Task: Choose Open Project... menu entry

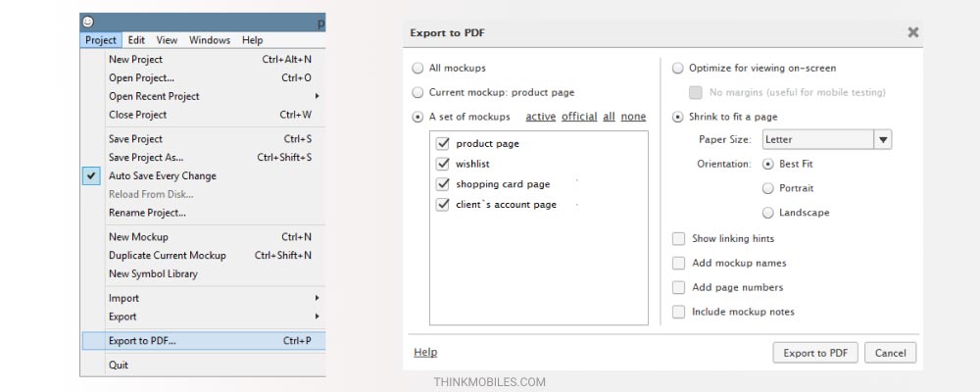Action: (x=204, y=78)
